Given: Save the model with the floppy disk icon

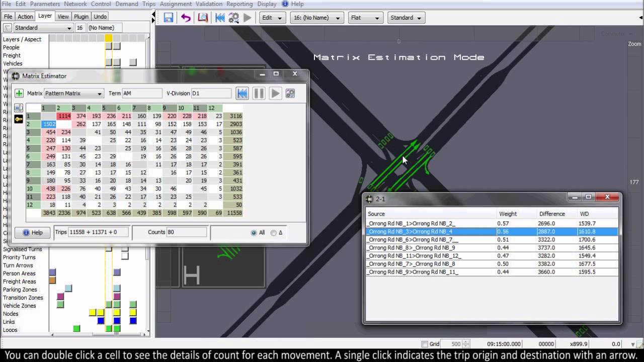Looking at the screenshot, I should click(x=169, y=18).
